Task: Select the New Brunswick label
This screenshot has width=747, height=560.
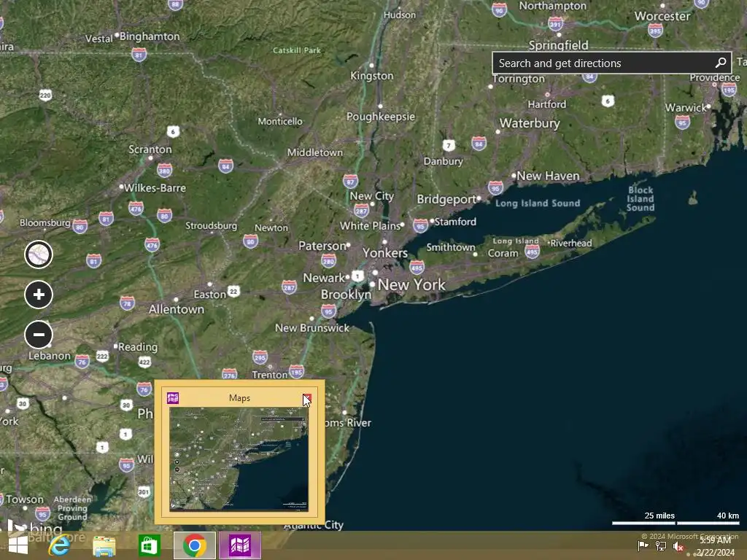Action: (312, 328)
